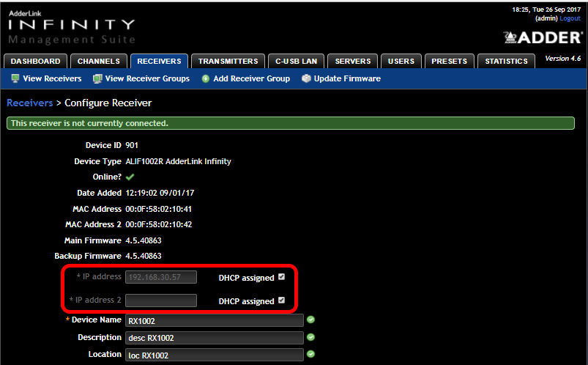Click the Update Firmware package icon
The width and height of the screenshot is (588, 365).
point(306,78)
